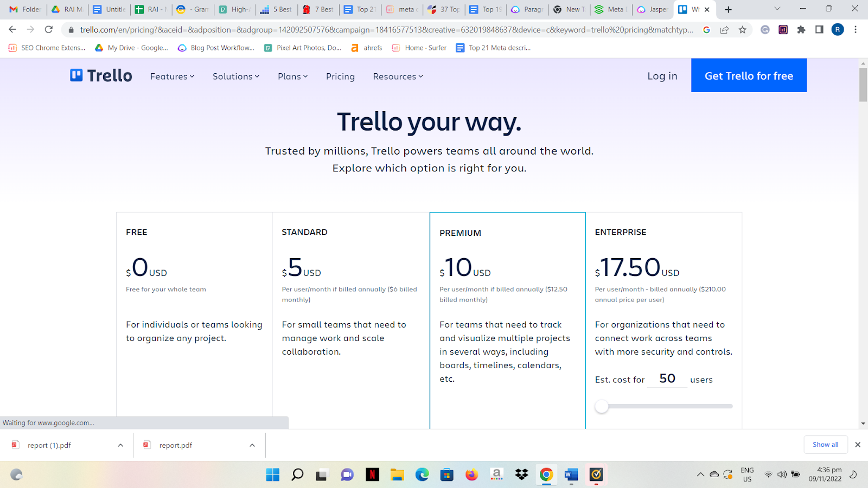Open the SEO Chrome Extensions bookmark
The image size is (868, 488).
pos(47,48)
